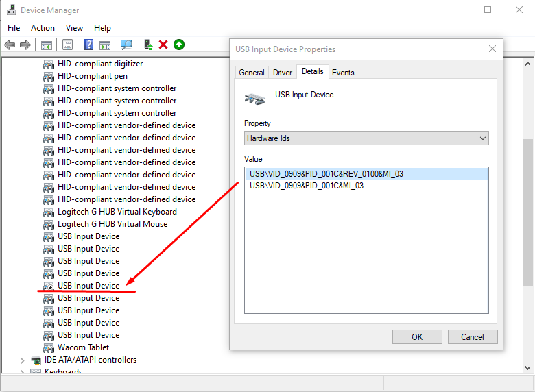The height and width of the screenshot is (392, 535).
Task: Open the Property dropdown showing Hardware Ids
Action: click(x=366, y=138)
